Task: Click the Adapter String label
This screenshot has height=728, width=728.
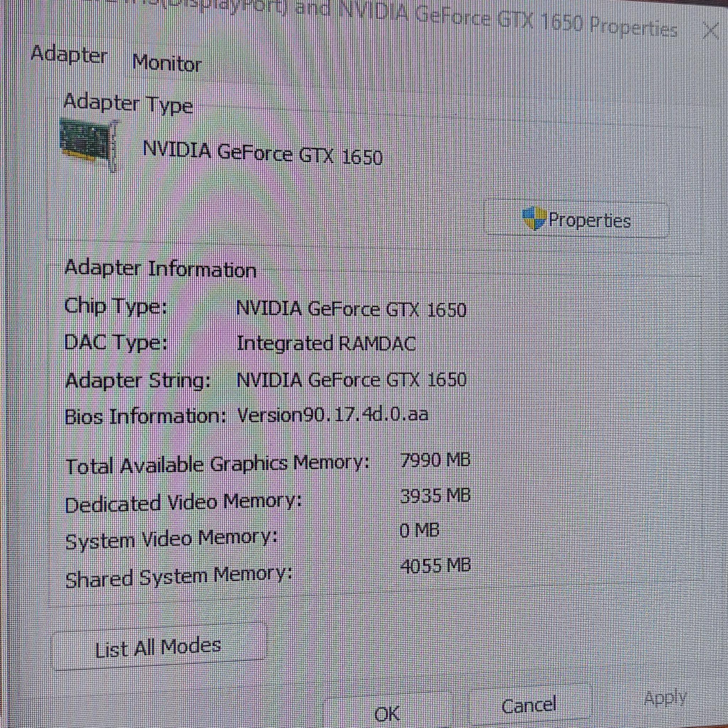Action: [x=138, y=380]
